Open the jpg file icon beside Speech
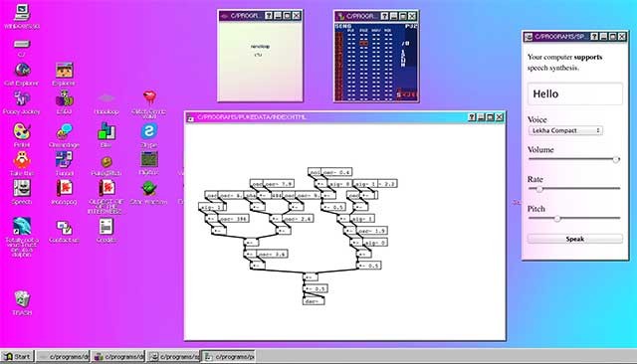637x364 pixels. coord(64,188)
